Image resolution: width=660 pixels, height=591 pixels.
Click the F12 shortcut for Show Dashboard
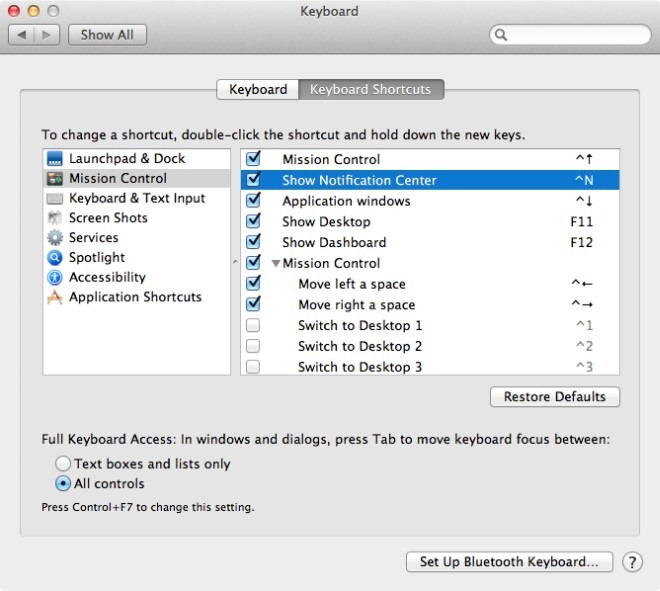point(582,242)
